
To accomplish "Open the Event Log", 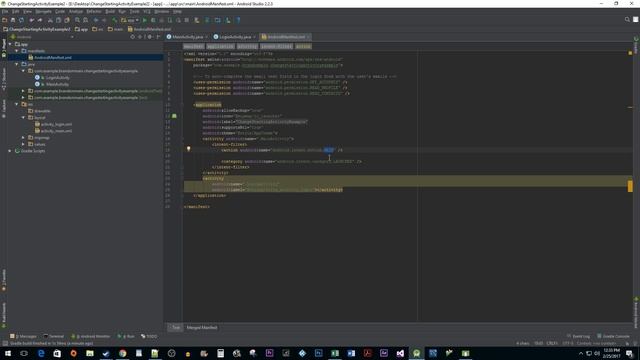I will (579, 336).
